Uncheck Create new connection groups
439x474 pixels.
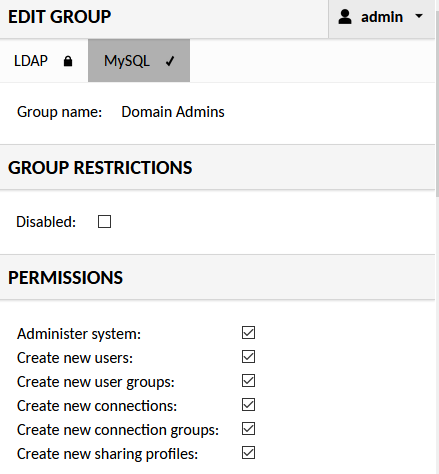248,429
